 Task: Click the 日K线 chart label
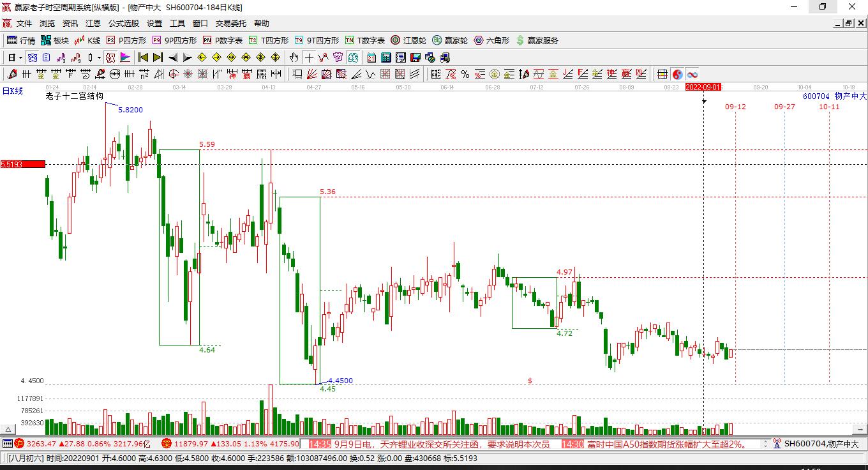click(11, 91)
